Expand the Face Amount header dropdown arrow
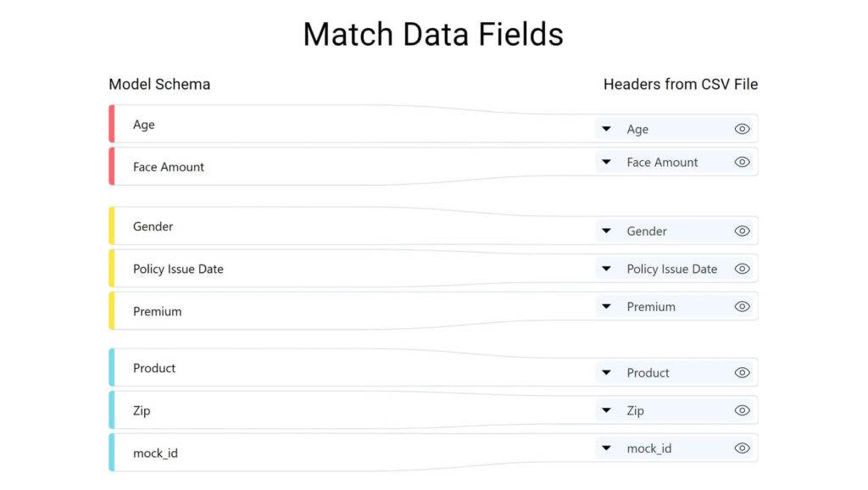Image resolution: width=868 pixels, height=490 pixels. tap(606, 162)
